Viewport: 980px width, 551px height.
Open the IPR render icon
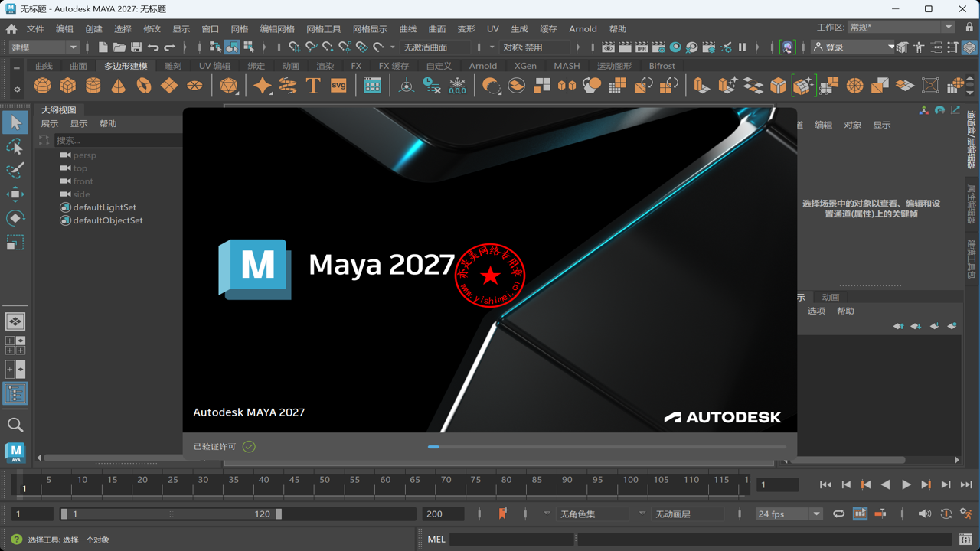(x=642, y=47)
